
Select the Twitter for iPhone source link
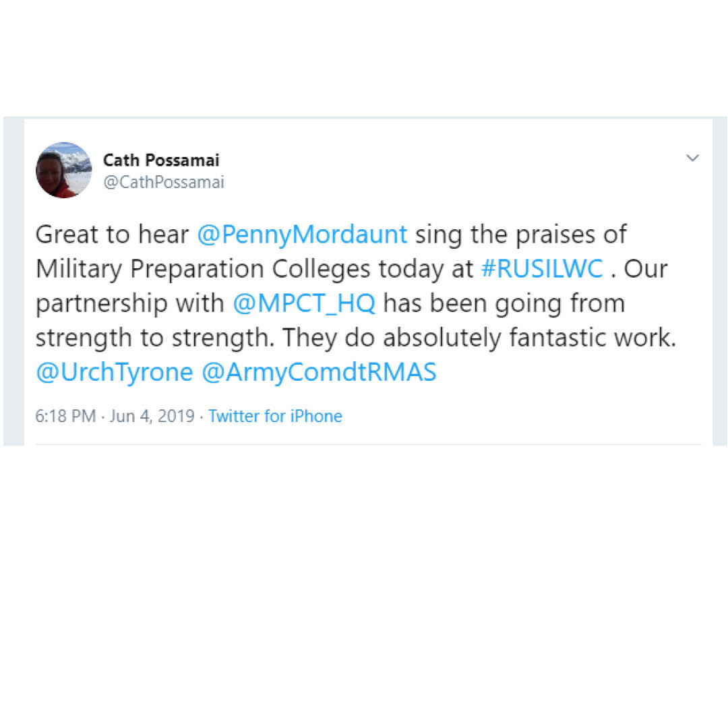pos(275,416)
